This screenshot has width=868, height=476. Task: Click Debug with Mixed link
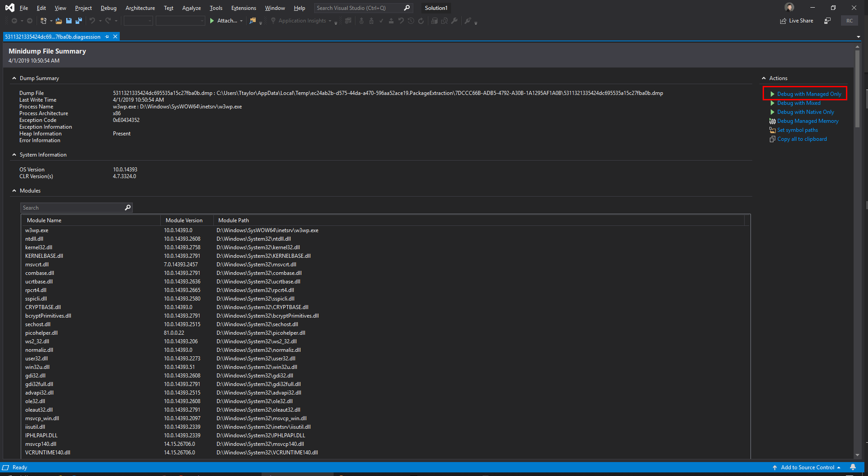(799, 103)
